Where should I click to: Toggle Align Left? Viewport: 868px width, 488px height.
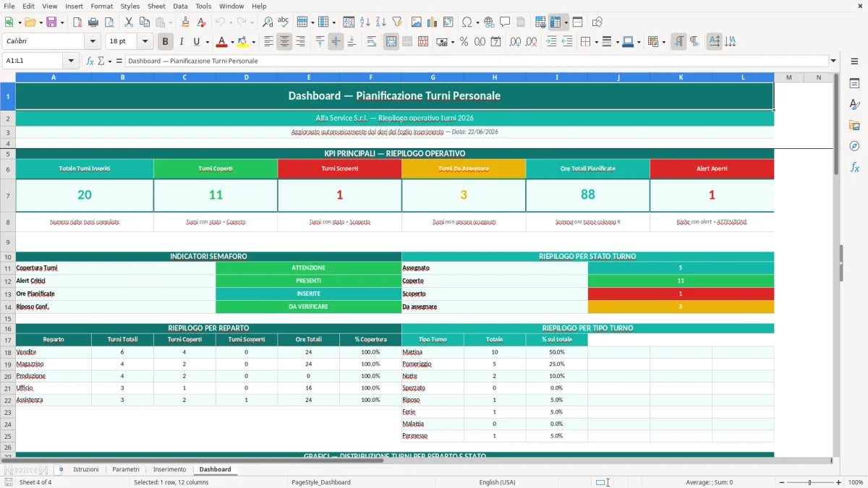click(x=268, y=42)
